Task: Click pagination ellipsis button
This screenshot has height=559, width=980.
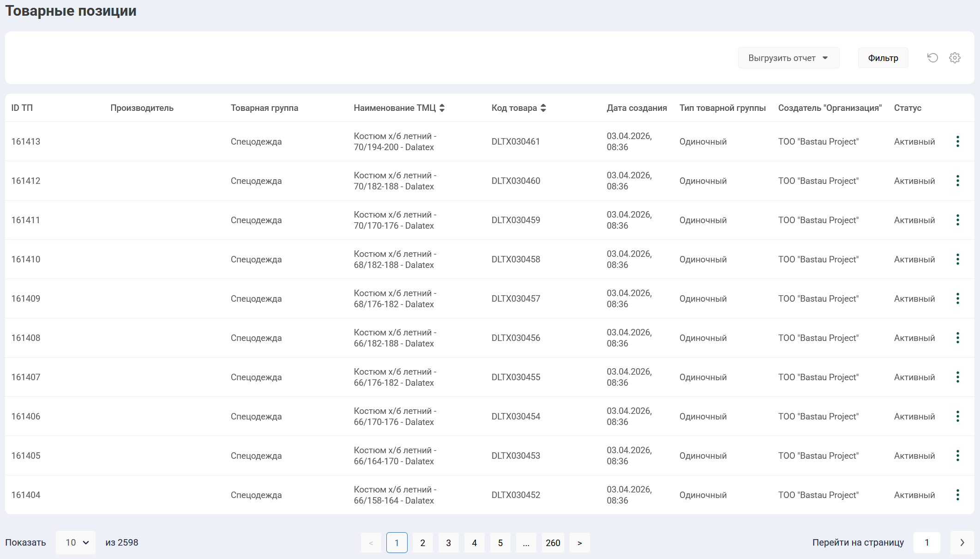Action: [x=526, y=543]
